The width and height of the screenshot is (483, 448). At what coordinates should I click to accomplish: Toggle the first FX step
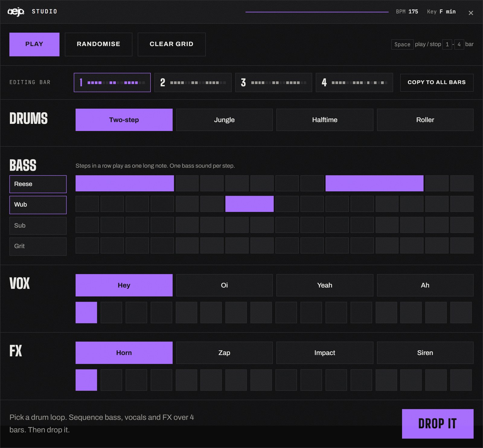(86, 380)
